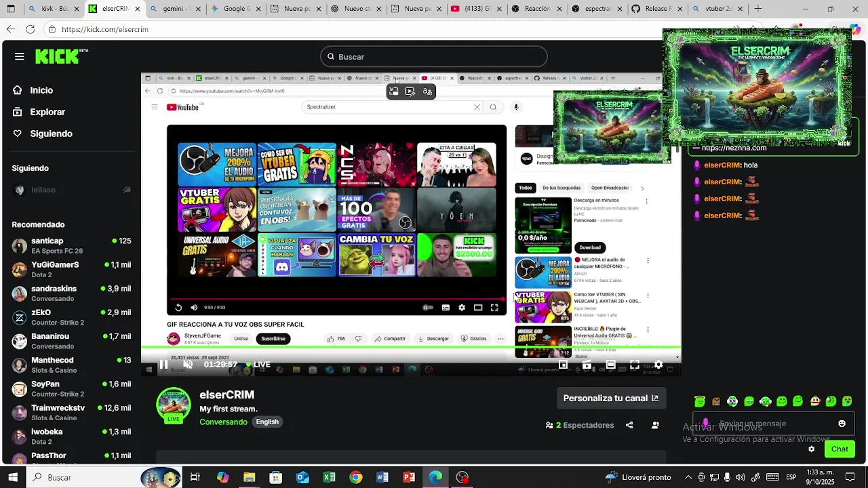Toggle mini player mode

tap(563, 365)
